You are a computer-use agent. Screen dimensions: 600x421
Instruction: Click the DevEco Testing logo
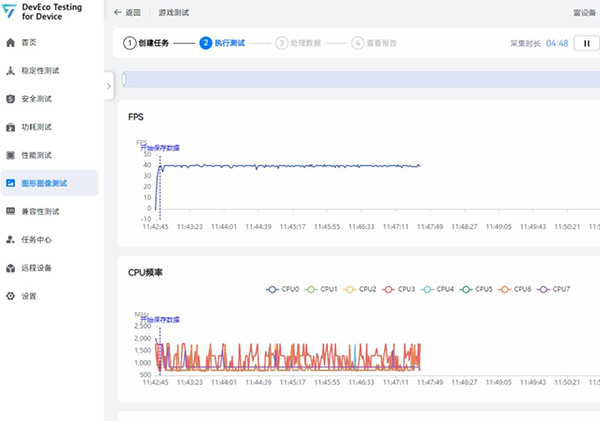pyautogui.click(x=10, y=12)
